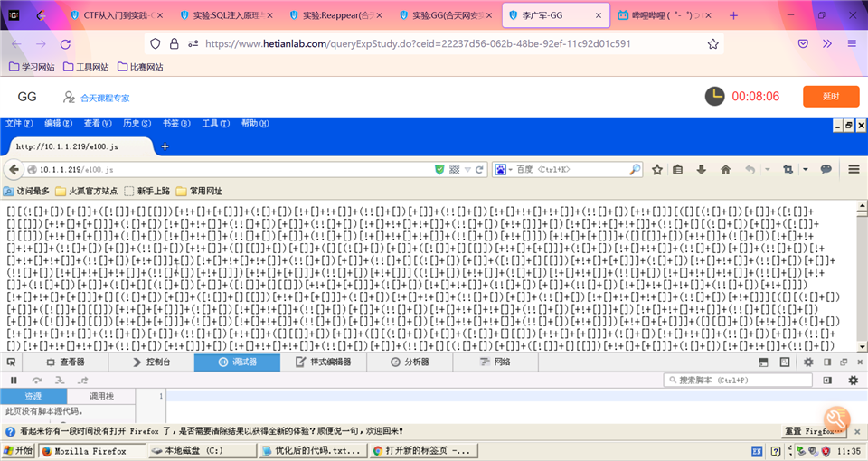This screenshot has height=461, width=868.
Task: Select the 资源 sources tab in debugger
Action: (x=33, y=396)
